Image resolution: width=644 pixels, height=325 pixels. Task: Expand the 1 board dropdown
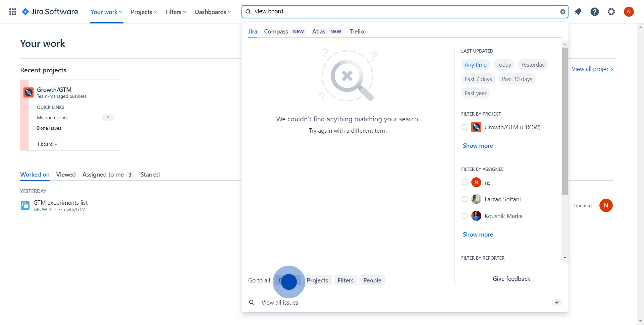[x=47, y=144]
